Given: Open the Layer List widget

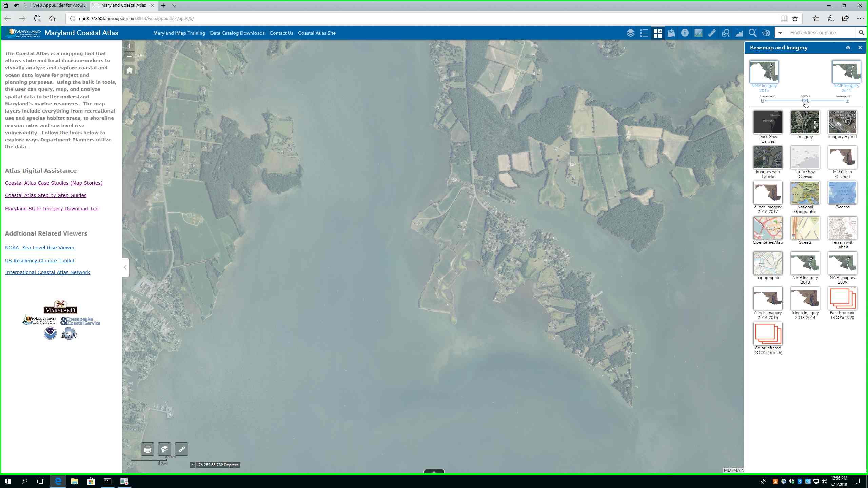Looking at the screenshot, I should coord(630,33).
